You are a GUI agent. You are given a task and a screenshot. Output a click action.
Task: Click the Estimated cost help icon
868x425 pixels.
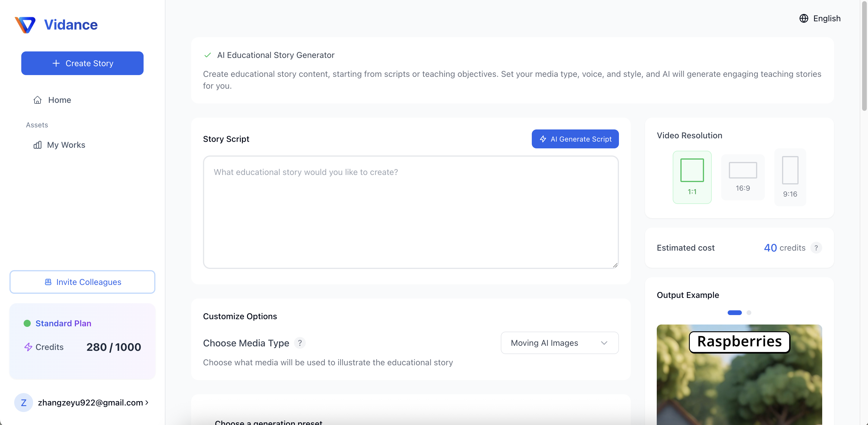coord(816,248)
